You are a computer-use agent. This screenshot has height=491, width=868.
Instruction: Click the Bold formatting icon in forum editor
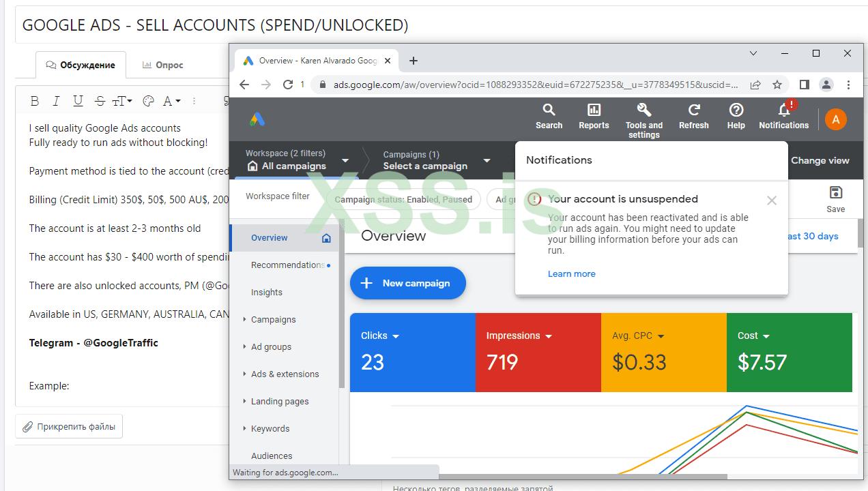pos(35,101)
